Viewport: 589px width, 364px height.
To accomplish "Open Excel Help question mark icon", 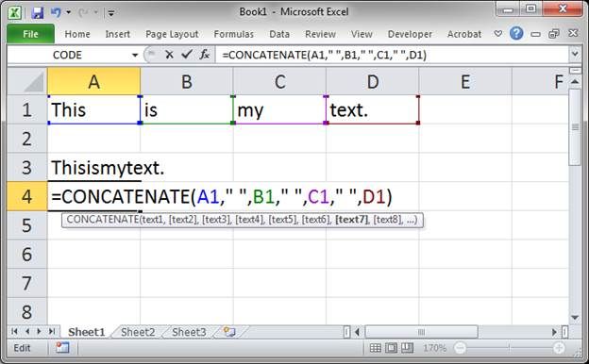I will pos(516,34).
